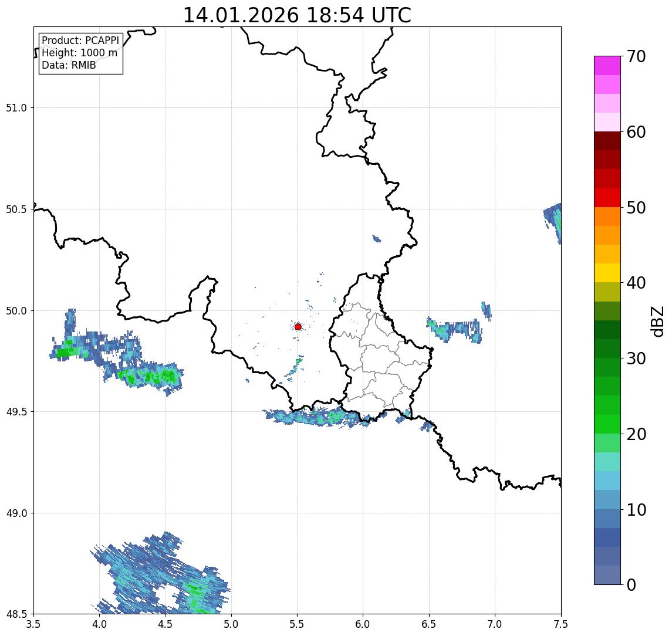Click the longitude tick label "4.0"
The image size is (672, 636).
click(99, 624)
